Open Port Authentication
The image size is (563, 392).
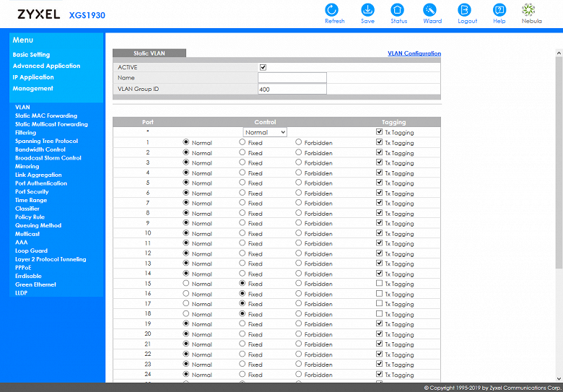pyautogui.click(x=41, y=183)
